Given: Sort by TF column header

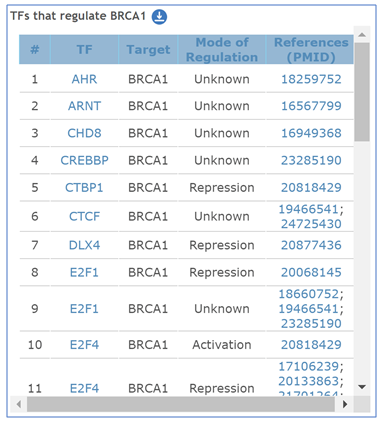Looking at the screenshot, I should coord(84,50).
